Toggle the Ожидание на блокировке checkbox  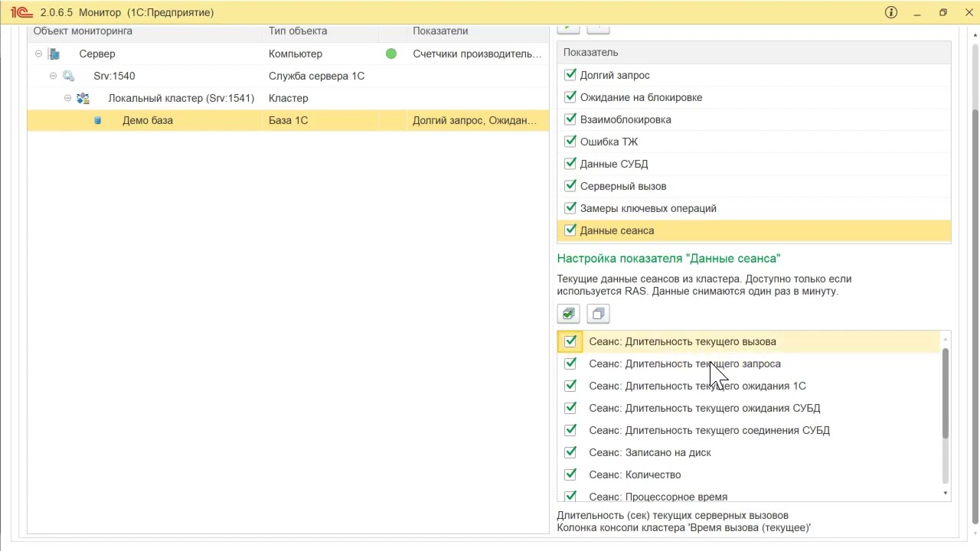(x=570, y=97)
